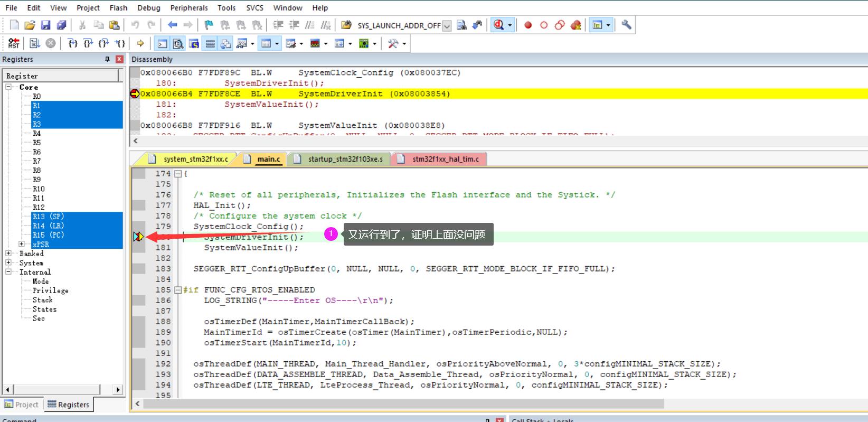
Task: Click the Save All icon
Action: point(61,25)
